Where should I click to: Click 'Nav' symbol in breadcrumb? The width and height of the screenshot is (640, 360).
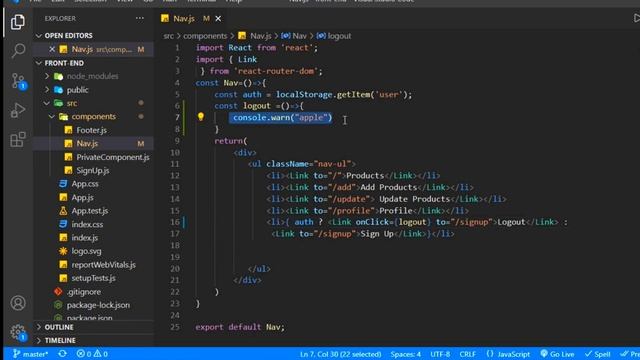pyautogui.click(x=299, y=36)
